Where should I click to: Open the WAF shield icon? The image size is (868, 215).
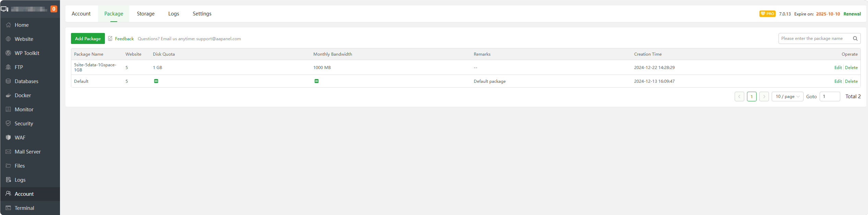coord(8,138)
